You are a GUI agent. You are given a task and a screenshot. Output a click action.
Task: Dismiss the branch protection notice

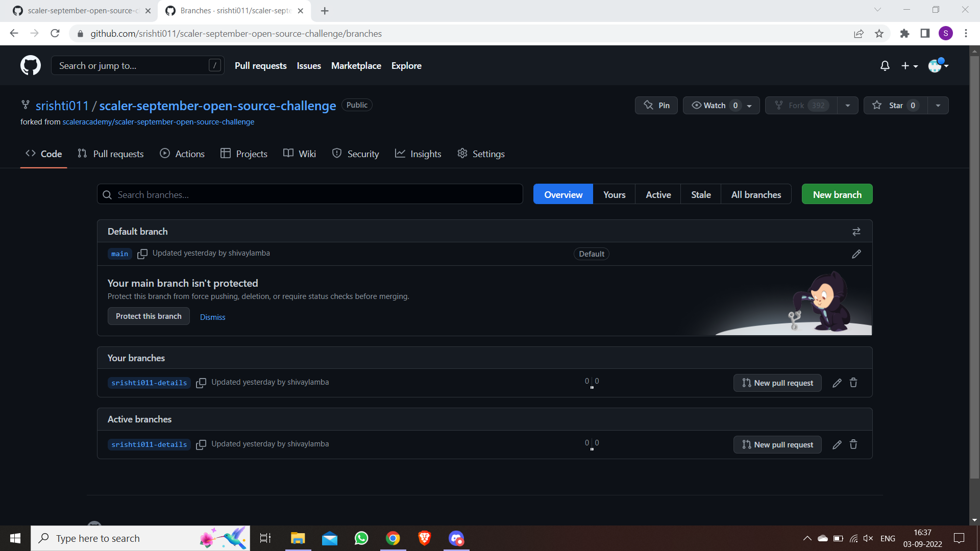pyautogui.click(x=212, y=316)
